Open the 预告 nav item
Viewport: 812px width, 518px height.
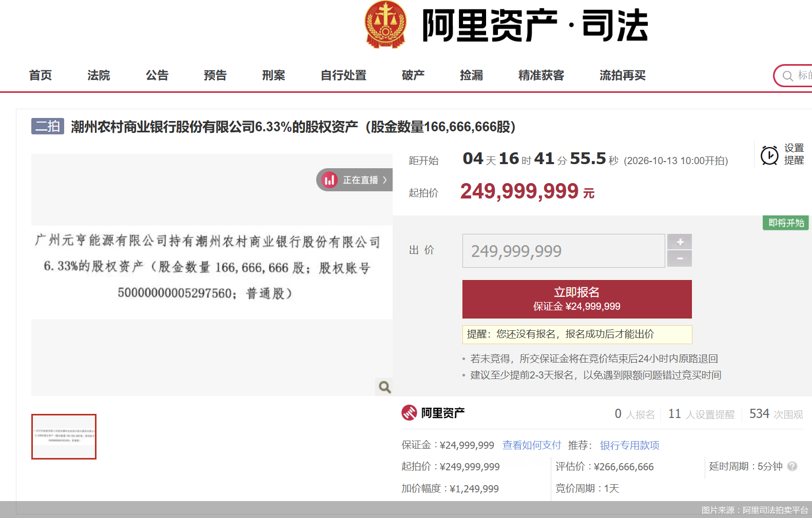(215, 75)
